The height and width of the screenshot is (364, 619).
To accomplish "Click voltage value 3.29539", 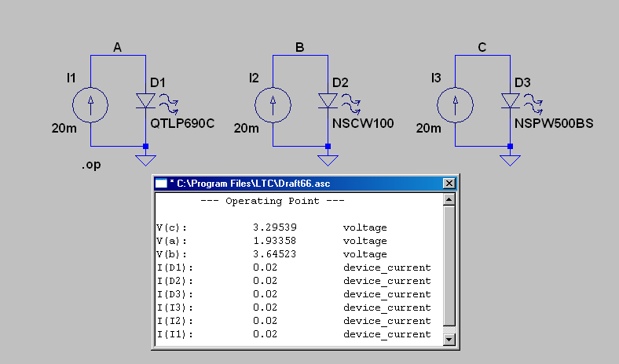I will pyautogui.click(x=275, y=227).
